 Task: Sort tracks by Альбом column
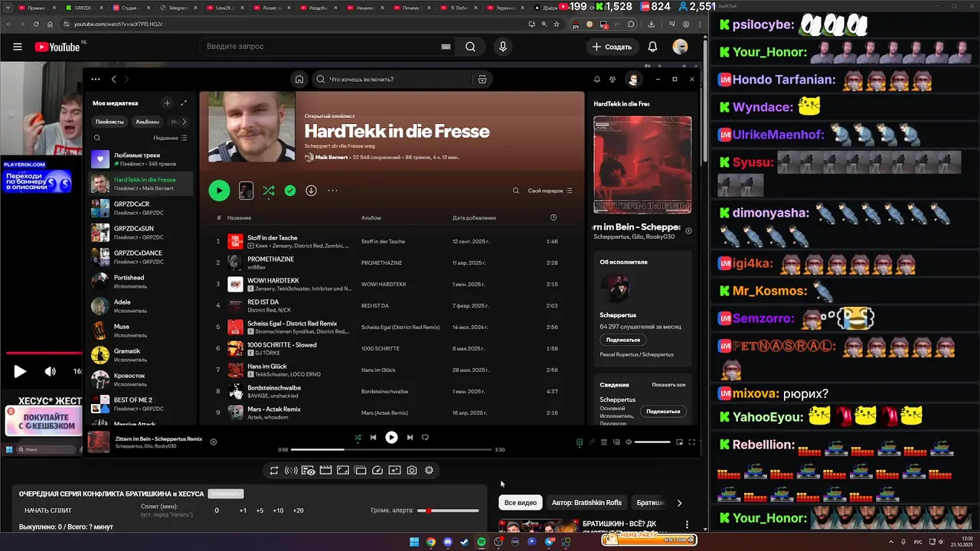(x=371, y=218)
